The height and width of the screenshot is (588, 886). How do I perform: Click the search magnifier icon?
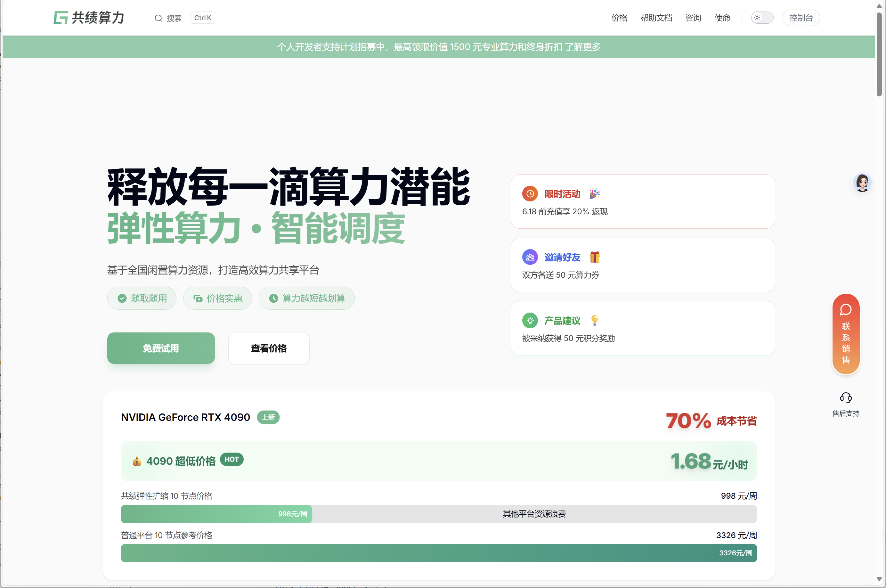tap(158, 18)
